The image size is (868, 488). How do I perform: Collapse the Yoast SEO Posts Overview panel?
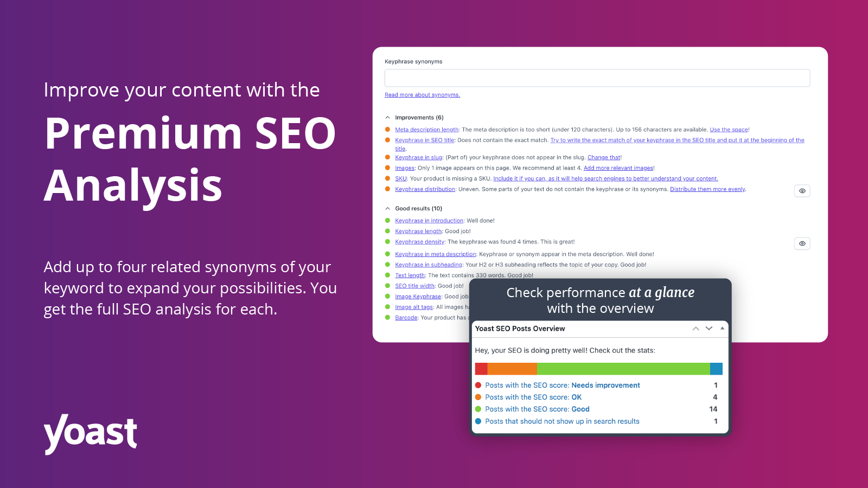tap(722, 329)
